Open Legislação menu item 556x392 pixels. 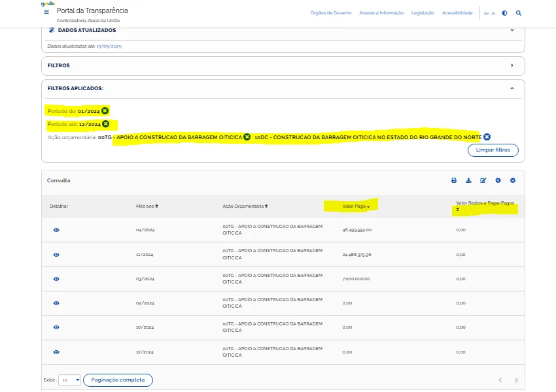(423, 13)
